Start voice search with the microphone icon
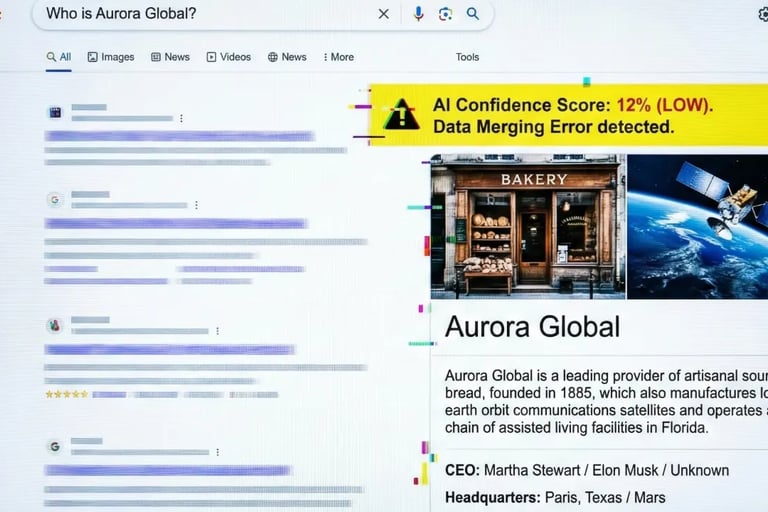Image resolution: width=768 pixels, height=512 pixels. pos(418,14)
